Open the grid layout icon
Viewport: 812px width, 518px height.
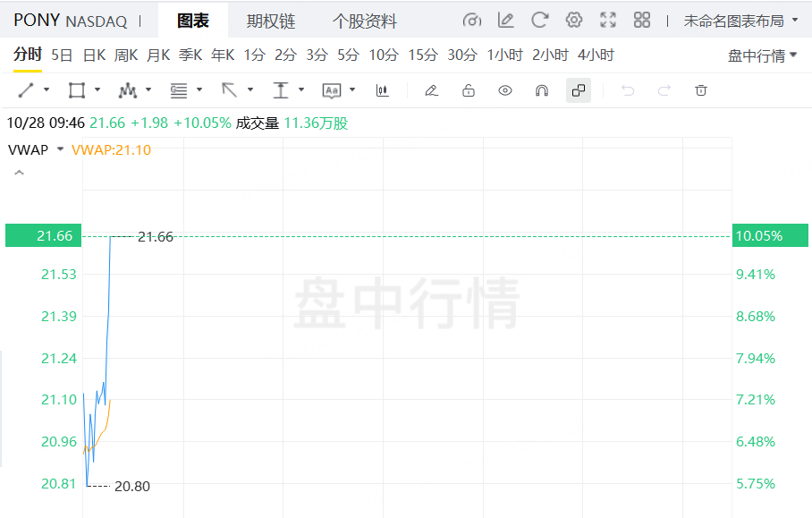point(641,21)
